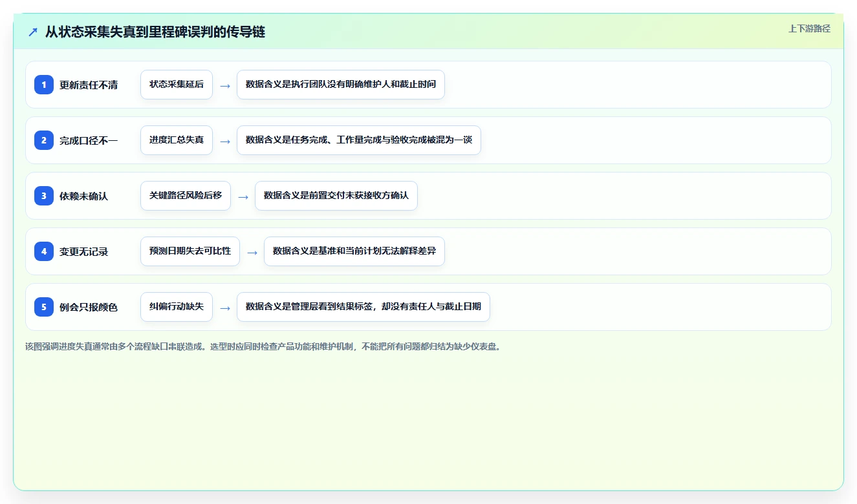Open the box about 任务完成、工作量完成与验收完成

point(359,140)
